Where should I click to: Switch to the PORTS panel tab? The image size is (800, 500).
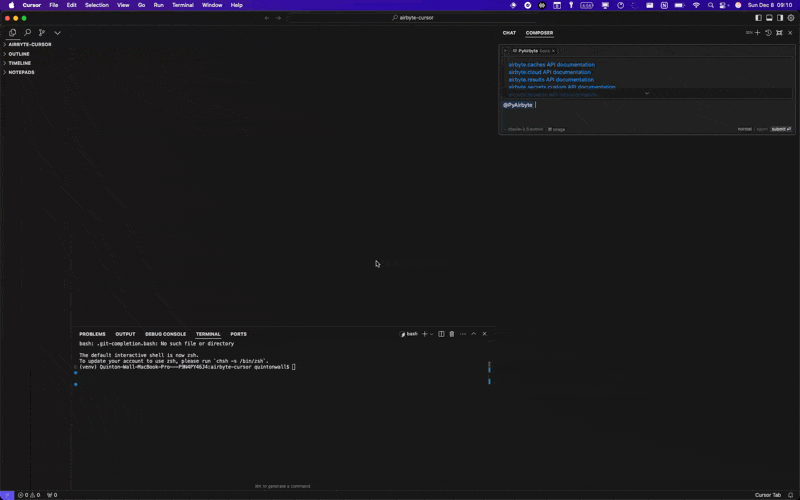coord(238,334)
